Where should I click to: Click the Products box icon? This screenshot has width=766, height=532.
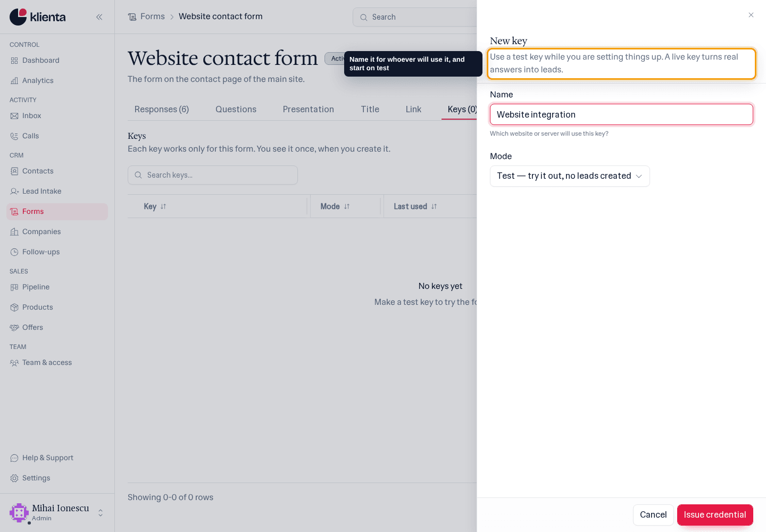14,307
